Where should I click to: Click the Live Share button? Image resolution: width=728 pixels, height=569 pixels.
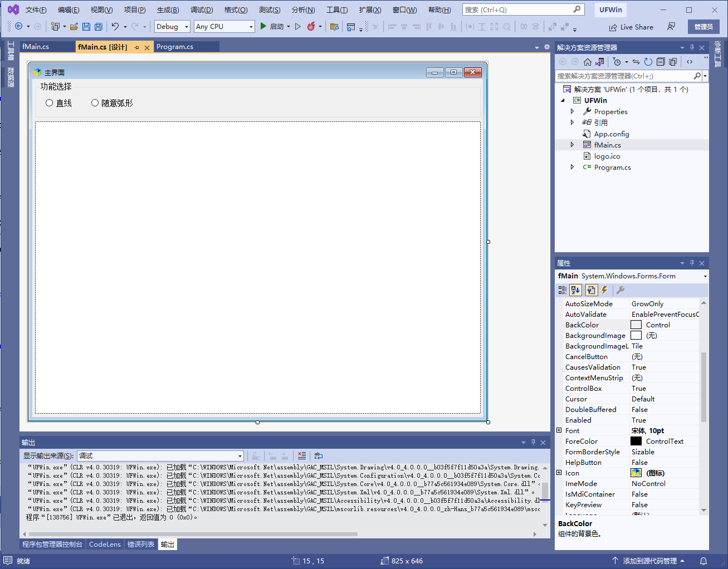click(631, 27)
